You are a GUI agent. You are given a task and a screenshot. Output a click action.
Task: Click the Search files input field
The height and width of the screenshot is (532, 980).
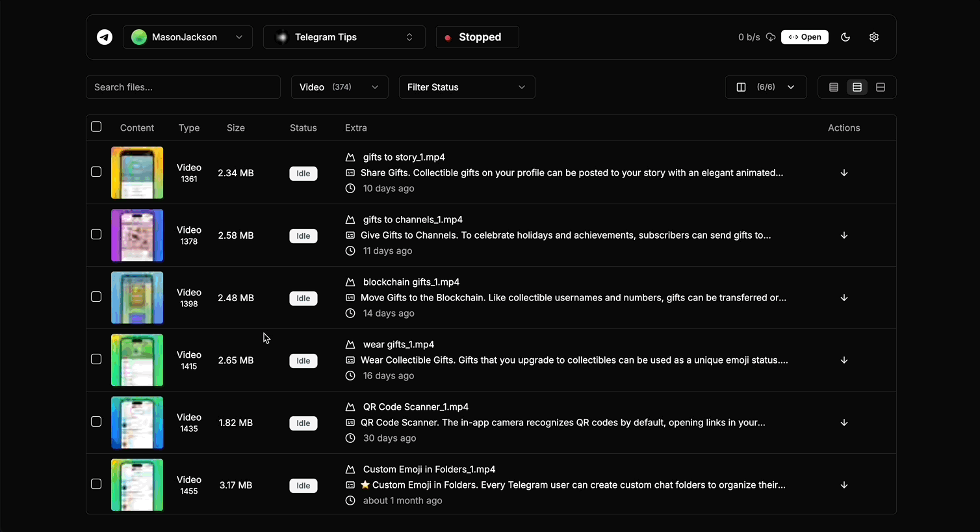(x=183, y=86)
